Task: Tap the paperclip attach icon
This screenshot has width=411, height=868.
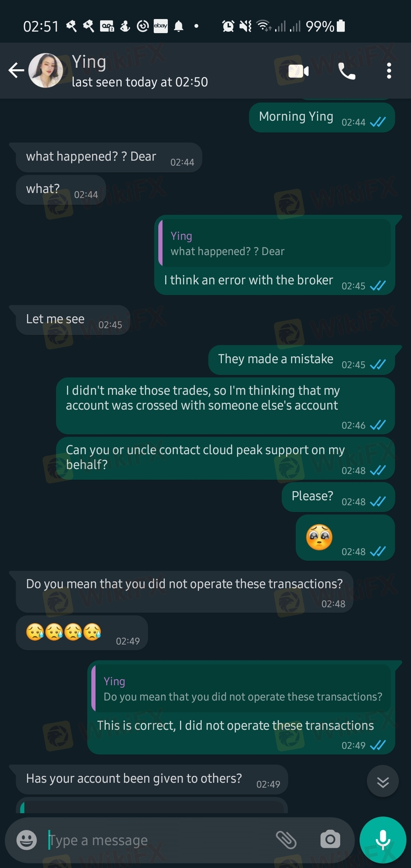Action: click(286, 839)
